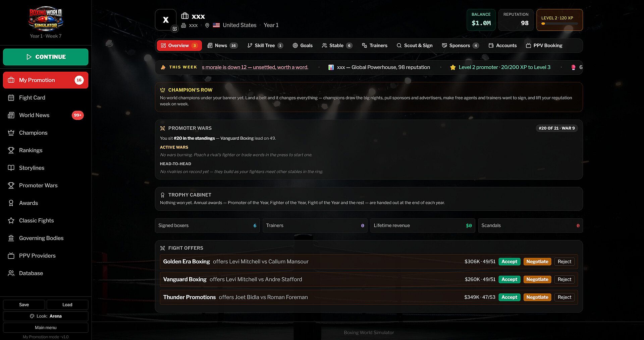Accept the Vanguard Boxing fight offer
The image size is (644, 340).
click(x=509, y=279)
